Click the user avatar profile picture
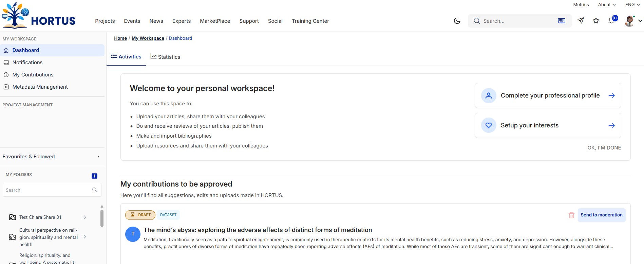Viewport: 644px width, 264px height. 630,21
